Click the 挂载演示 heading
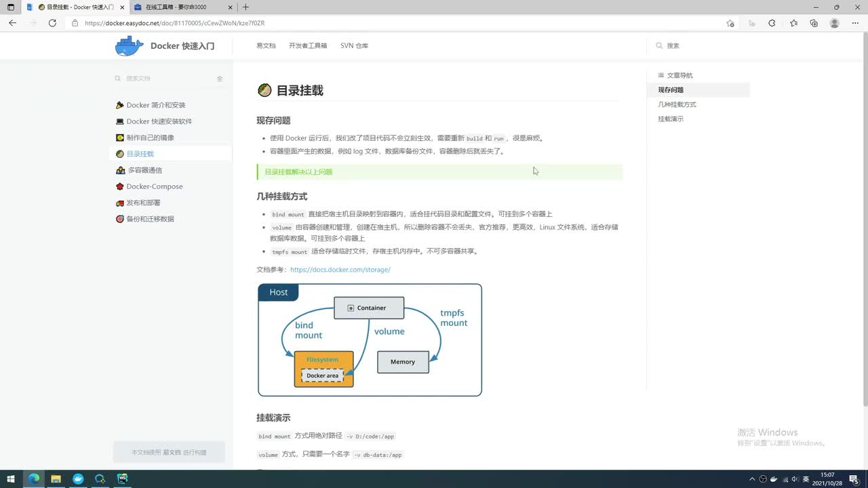The width and height of the screenshot is (868, 488). (273, 418)
